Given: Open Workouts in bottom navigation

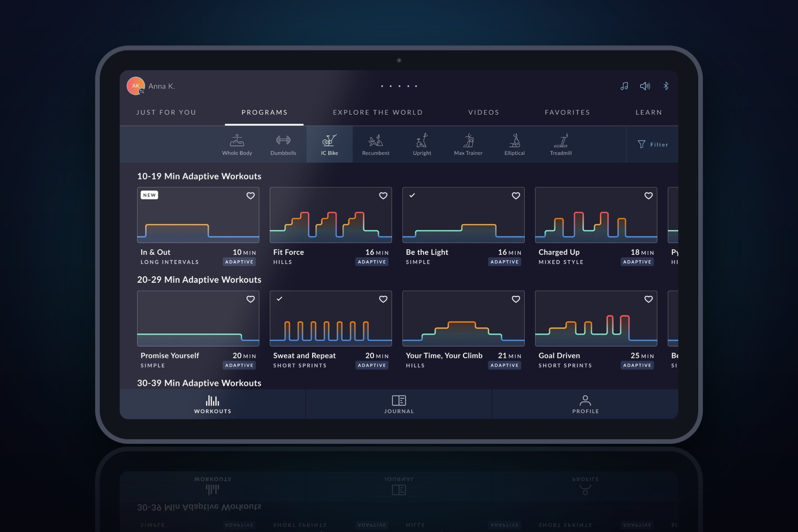Looking at the screenshot, I should click(x=212, y=404).
